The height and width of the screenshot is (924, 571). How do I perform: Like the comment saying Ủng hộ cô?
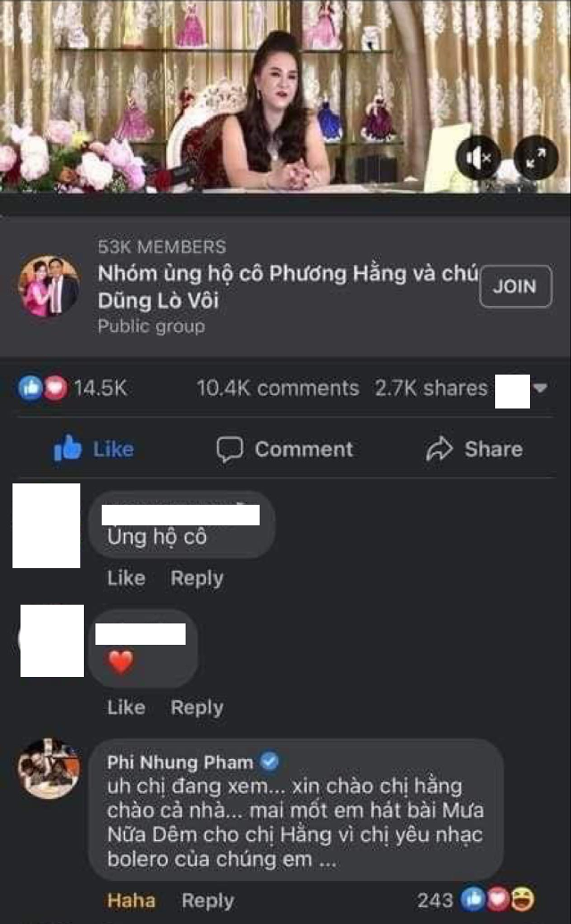pos(126,578)
